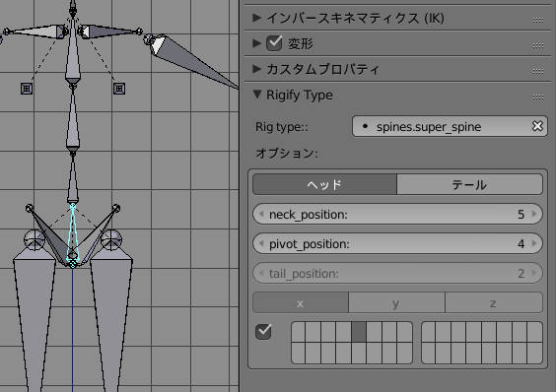Screen dimensions: 556x392
Task: Grab the Rigify Type panel drag handle
Action: [537, 98]
